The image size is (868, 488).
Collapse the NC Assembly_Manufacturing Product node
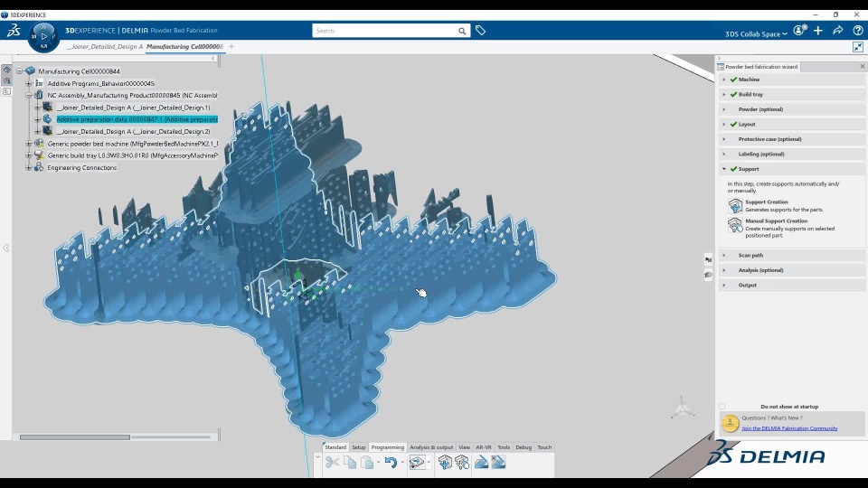click(29, 95)
